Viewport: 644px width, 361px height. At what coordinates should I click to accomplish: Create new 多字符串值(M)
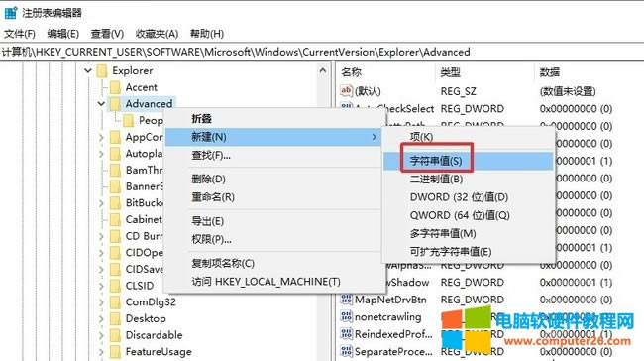pyautogui.click(x=469, y=233)
